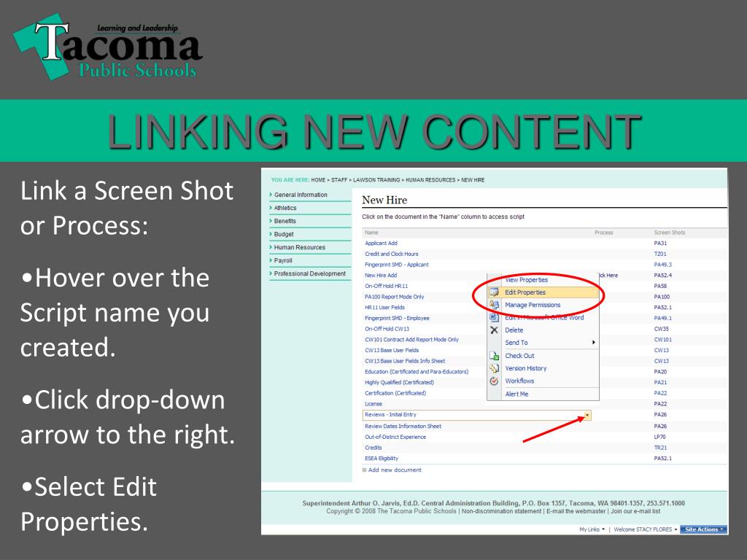Open PA100 Report Mode Only document

(395, 297)
